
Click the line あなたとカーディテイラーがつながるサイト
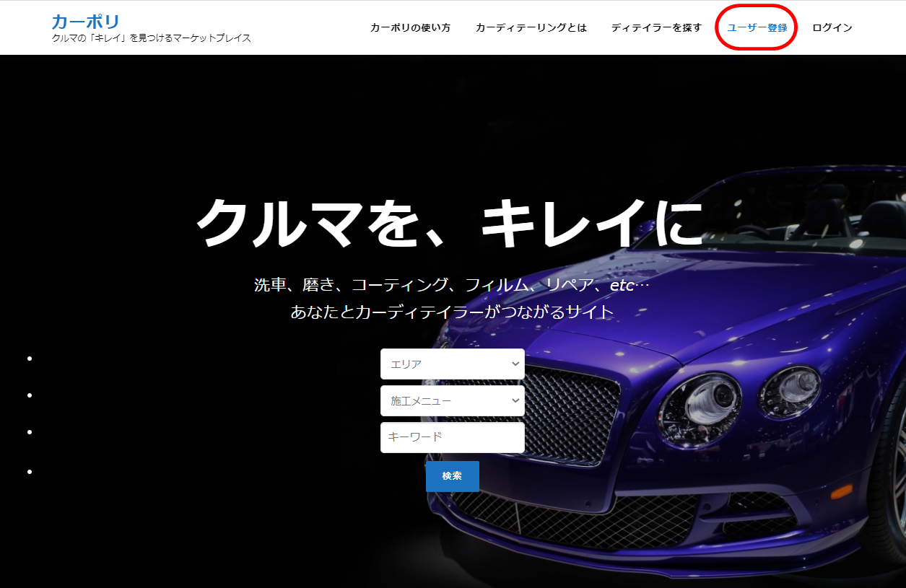tap(453, 310)
